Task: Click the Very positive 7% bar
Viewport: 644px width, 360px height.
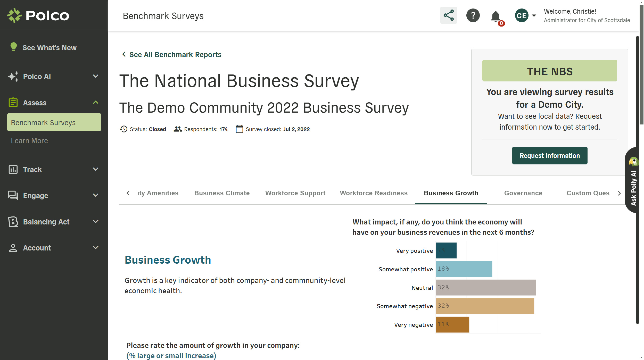Action: click(x=446, y=250)
